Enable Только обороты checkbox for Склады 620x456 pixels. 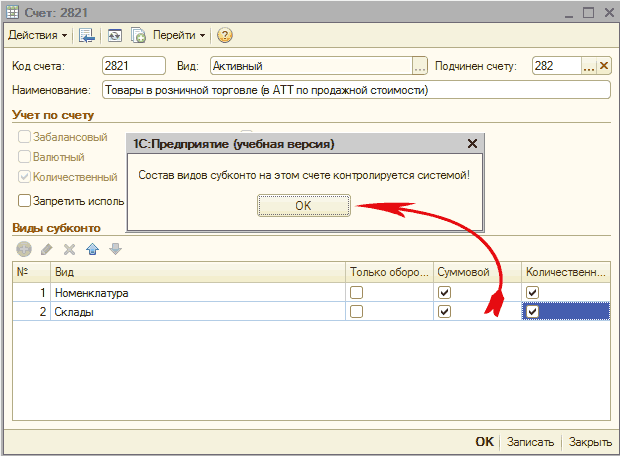[356, 312]
